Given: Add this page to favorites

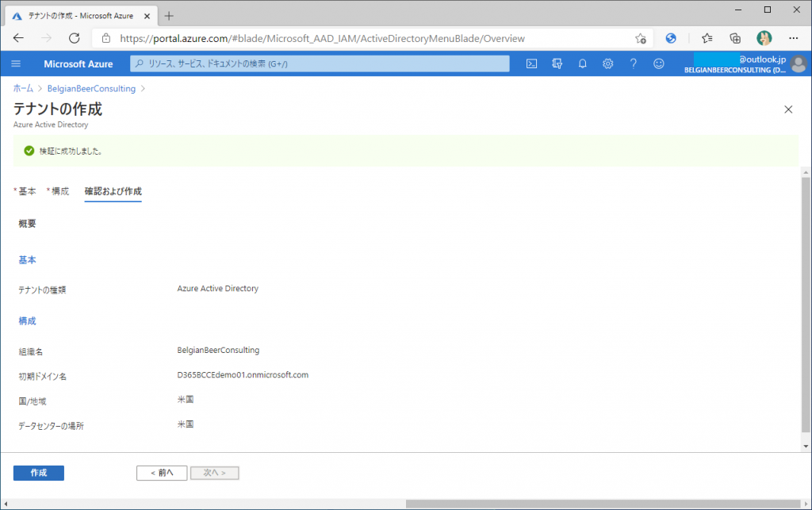Looking at the screenshot, I should pos(641,38).
